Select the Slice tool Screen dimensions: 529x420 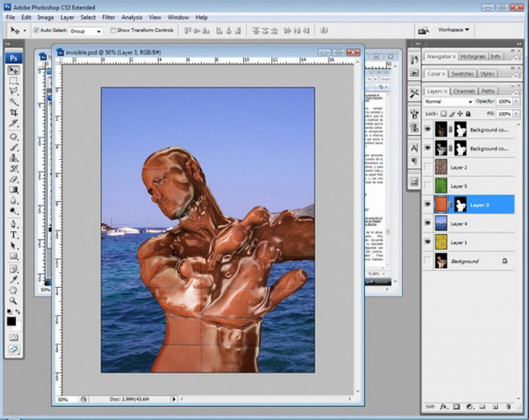pyautogui.click(x=14, y=123)
